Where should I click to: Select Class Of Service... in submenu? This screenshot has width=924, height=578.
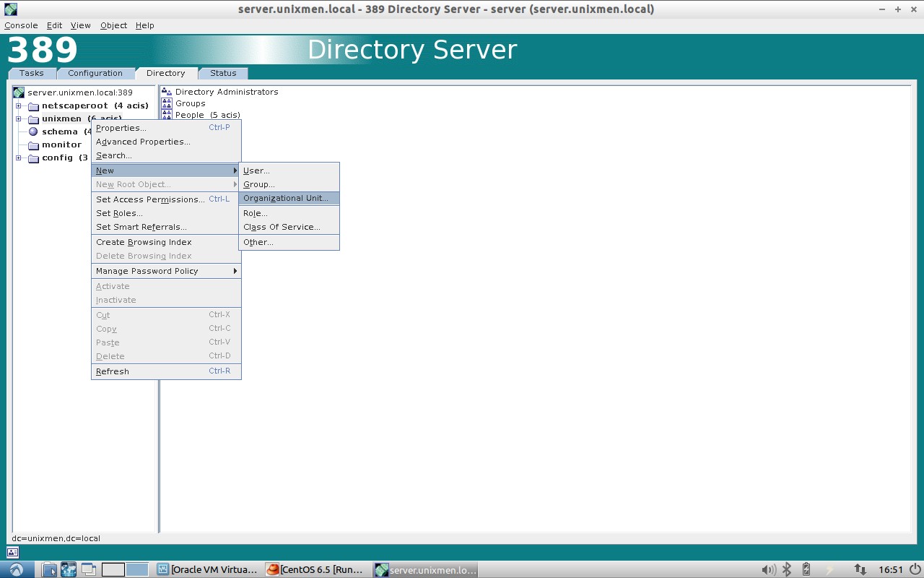click(289, 227)
